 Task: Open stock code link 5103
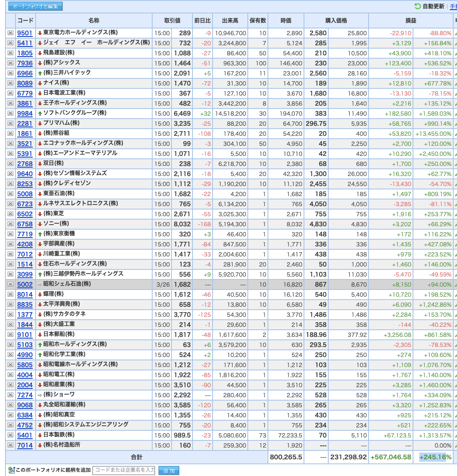coord(25,345)
